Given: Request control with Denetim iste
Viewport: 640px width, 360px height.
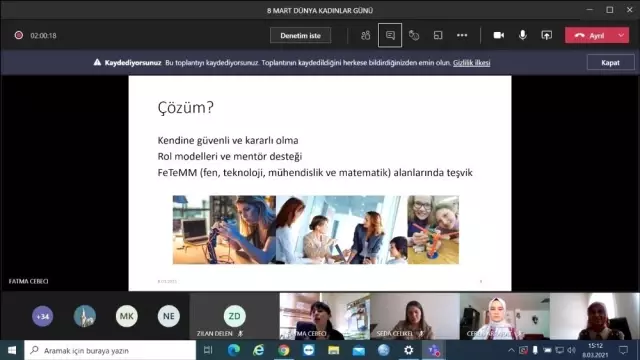Looking at the screenshot, I should 300,36.
